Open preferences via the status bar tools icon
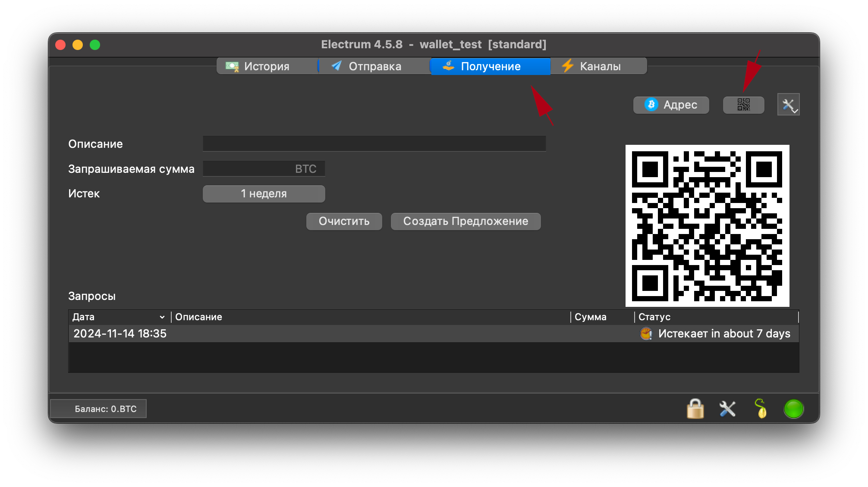The height and width of the screenshot is (487, 868). click(x=727, y=409)
